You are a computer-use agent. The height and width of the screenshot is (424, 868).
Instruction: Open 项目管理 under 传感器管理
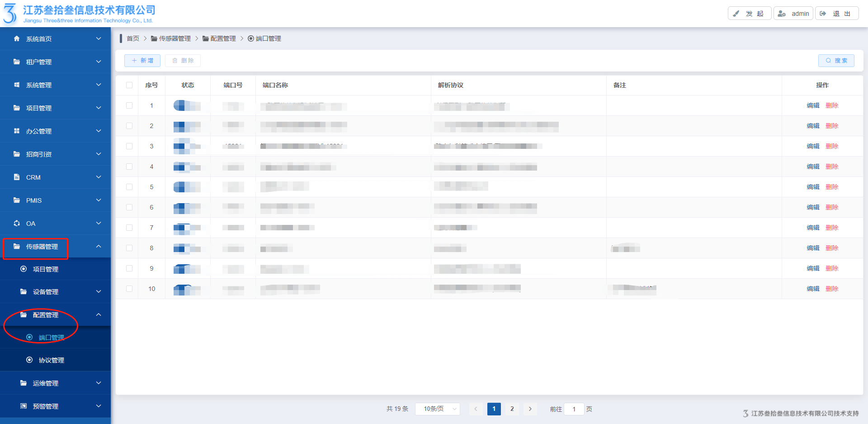pos(45,269)
